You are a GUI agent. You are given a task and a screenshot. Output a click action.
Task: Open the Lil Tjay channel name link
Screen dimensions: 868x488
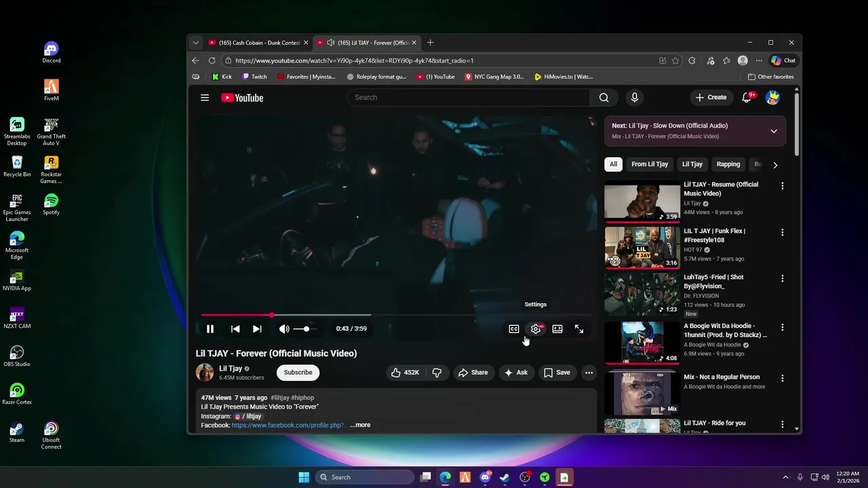[231, 369]
